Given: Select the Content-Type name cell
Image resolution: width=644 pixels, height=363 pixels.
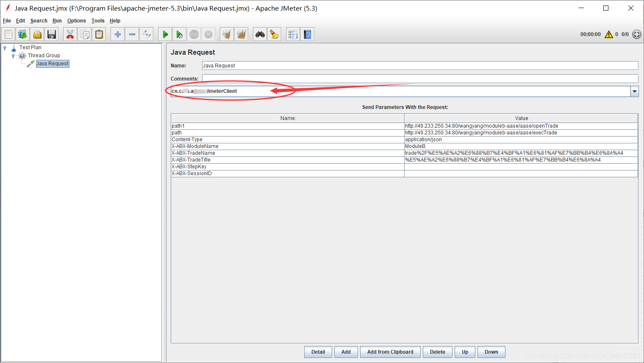Looking at the screenshot, I should (x=288, y=140).
